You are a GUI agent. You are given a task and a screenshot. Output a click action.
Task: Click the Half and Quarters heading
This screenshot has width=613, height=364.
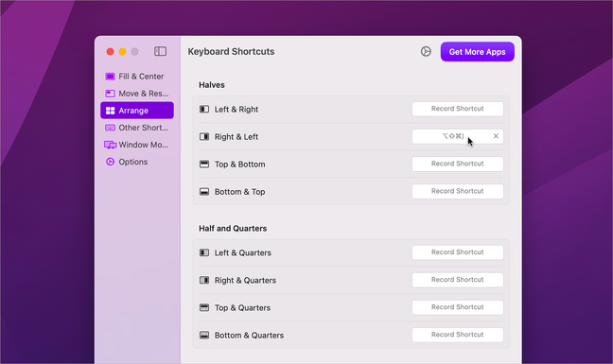233,228
